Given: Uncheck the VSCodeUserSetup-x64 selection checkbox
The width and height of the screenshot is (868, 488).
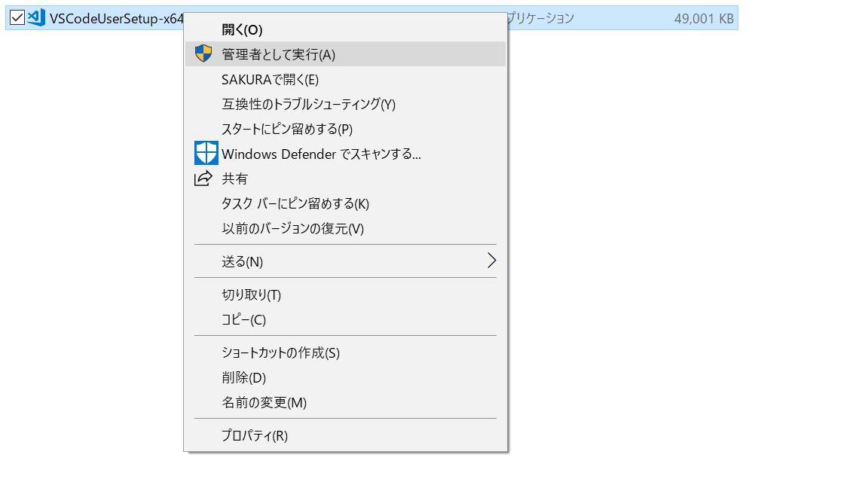Looking at the screenshot, I should pyautogui.click(x=17, y=17).
